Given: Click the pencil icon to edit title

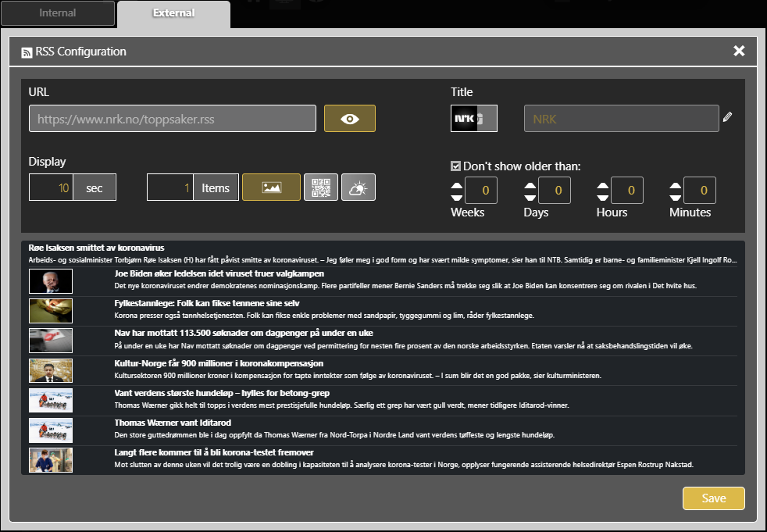Looking at the screenshot, I should pyautogui.click(x=727, y=116).
